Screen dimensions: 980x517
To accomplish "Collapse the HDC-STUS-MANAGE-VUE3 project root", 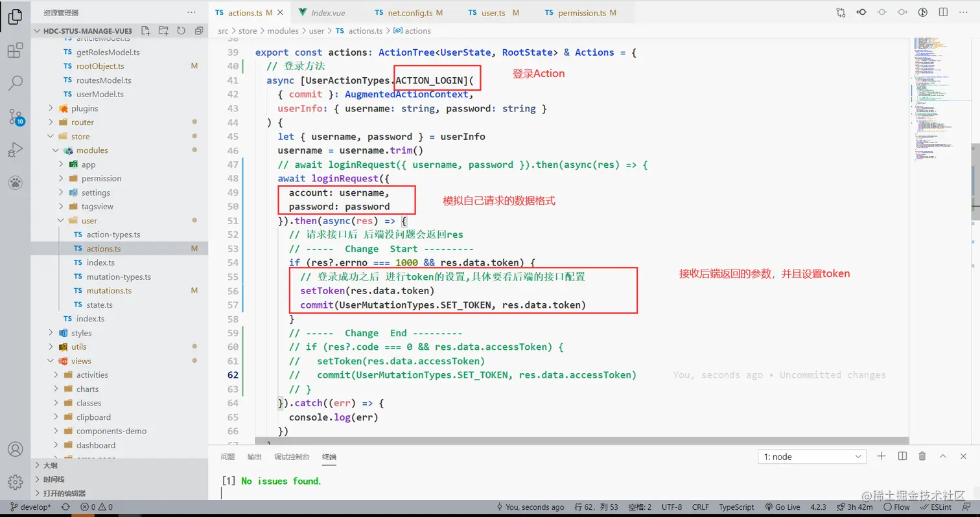I will [x=86, y=30].
